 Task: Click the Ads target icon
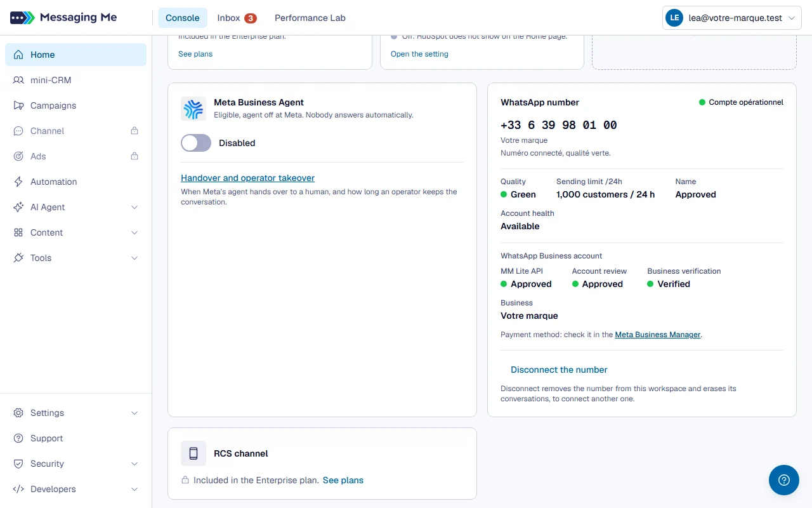pos(18,156)
